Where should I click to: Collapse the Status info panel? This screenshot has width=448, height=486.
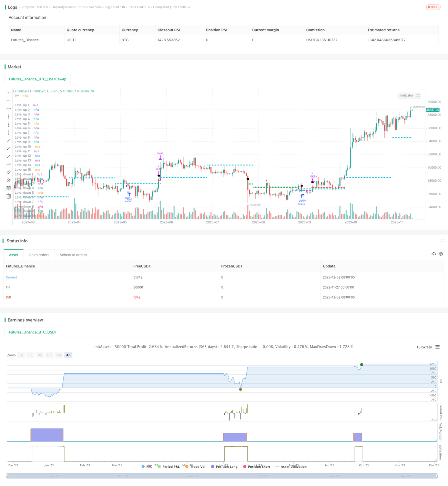point(442,241)
